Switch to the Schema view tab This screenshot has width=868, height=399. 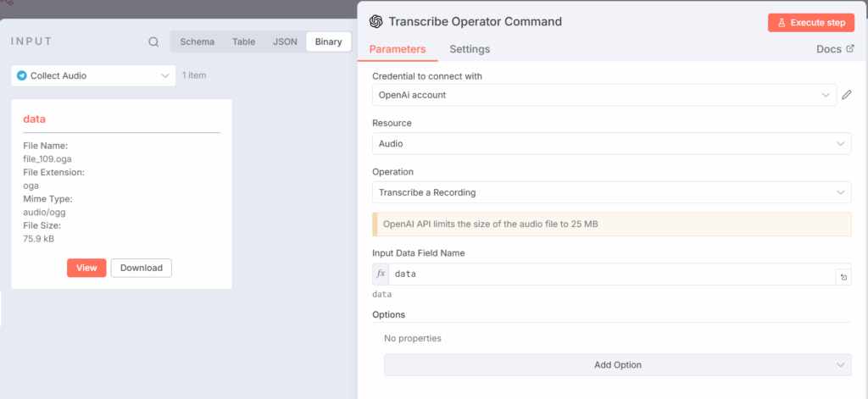pyautogui.click(x=197, y=42)
